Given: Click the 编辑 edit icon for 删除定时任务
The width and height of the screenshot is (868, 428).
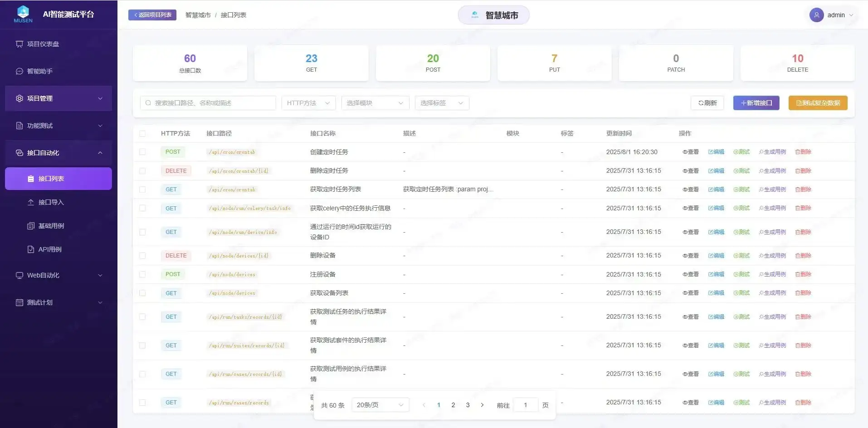Looking at the screenshot, I should click(x=715, y=170).
